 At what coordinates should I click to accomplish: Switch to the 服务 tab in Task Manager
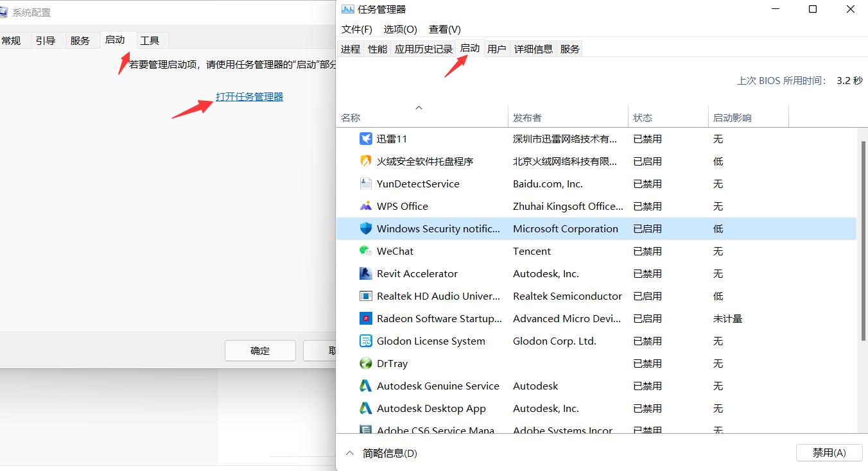pos(570,49)
